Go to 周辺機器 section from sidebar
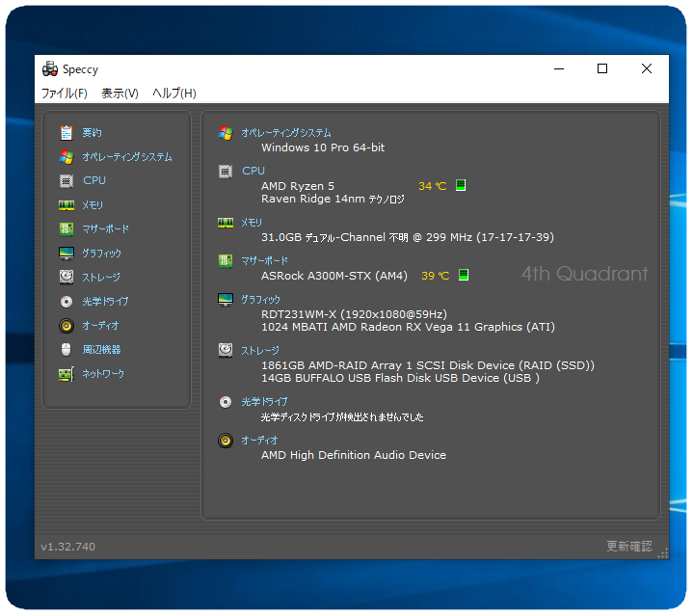 (x=101, y=350)
